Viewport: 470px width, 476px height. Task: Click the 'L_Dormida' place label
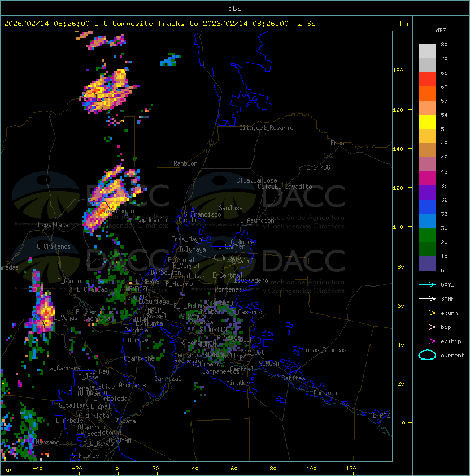(x=321, y=393)
